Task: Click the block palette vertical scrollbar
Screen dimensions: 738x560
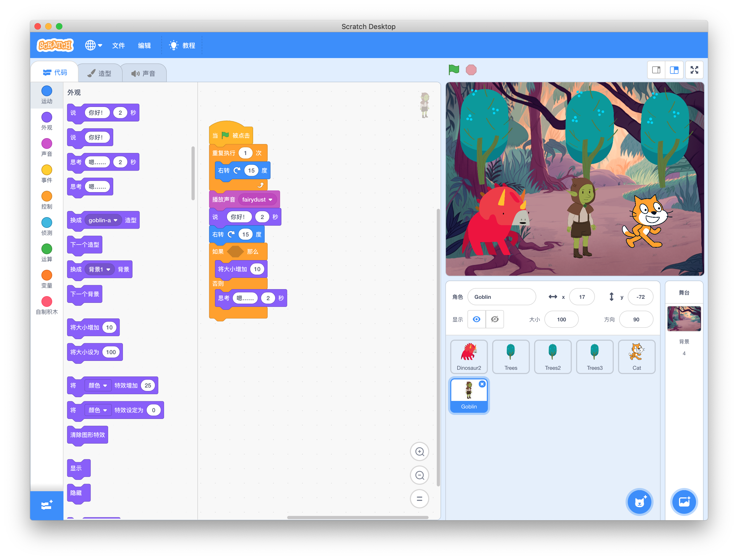Action: [193, 173]
